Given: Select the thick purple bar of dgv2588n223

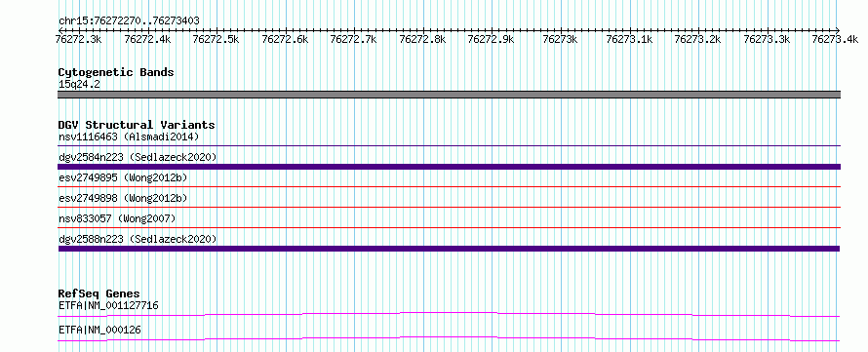Looking at the screenshot, I should coord(449,249).
